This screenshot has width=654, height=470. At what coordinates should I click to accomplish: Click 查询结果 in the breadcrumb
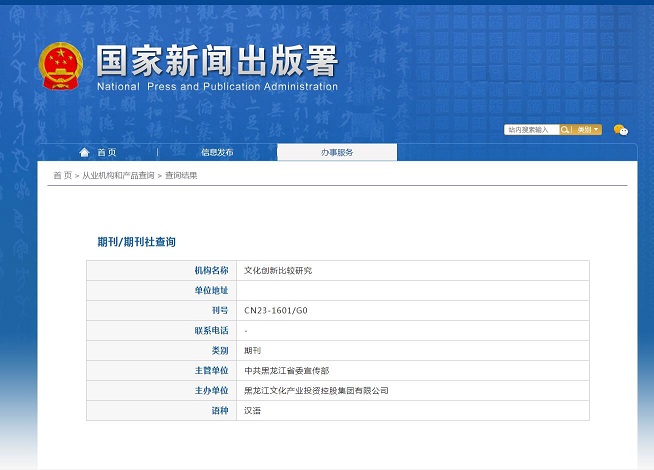(x=181, y=175)
